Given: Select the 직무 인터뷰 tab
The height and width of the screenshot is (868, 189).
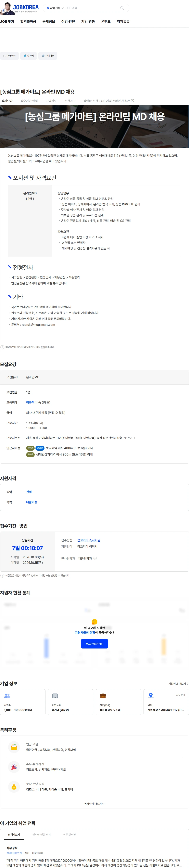Looking at the screenshot, I should pyautogui.click(x=69, y=835).
